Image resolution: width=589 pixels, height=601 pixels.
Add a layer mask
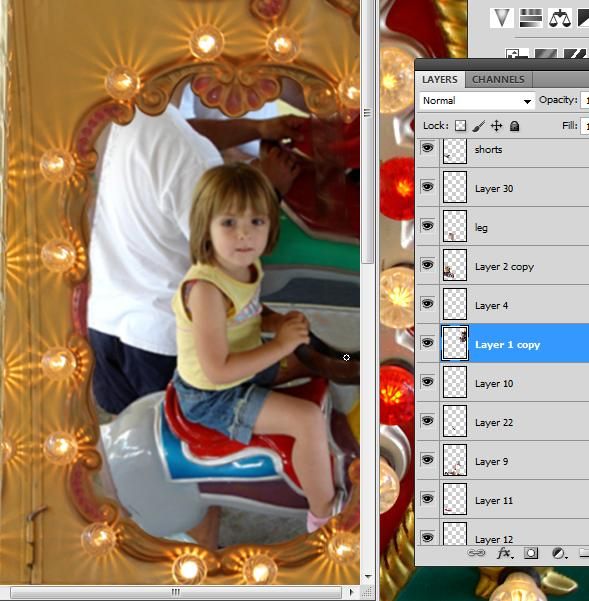531,553
